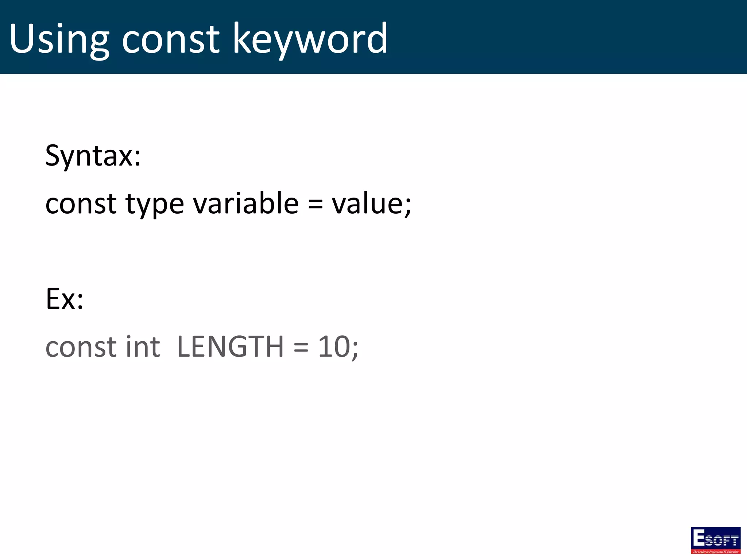Click the word 'keyword' in the title
747x560 pixels.
310,38
